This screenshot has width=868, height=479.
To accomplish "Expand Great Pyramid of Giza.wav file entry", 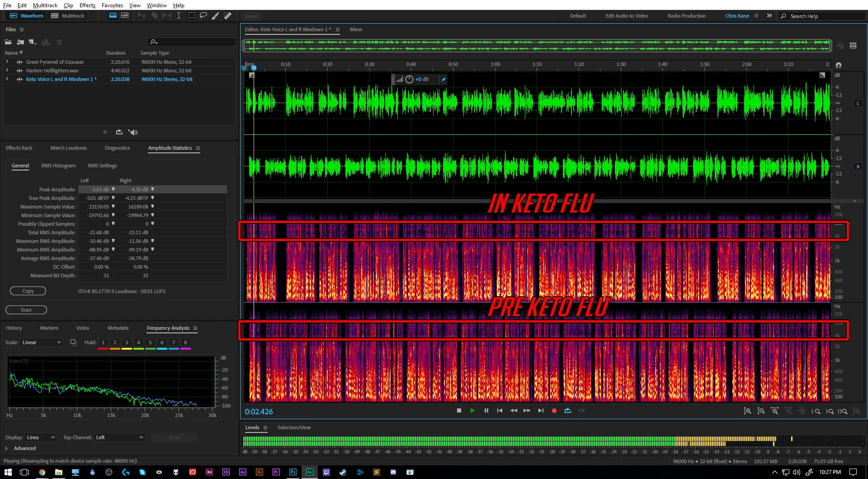I will point(7,62).
